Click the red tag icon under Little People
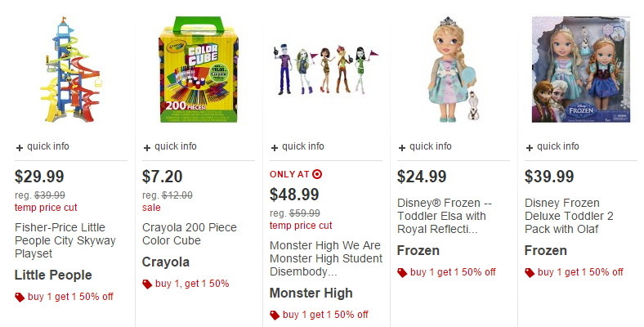The image size is (644, 327). pos(20,297)
